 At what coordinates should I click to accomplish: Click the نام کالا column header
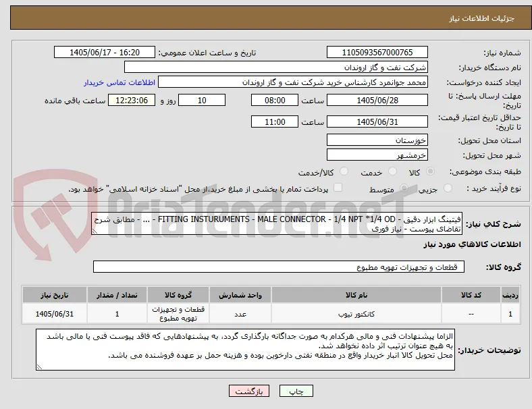pyautogui.click(x=356, y=295)
